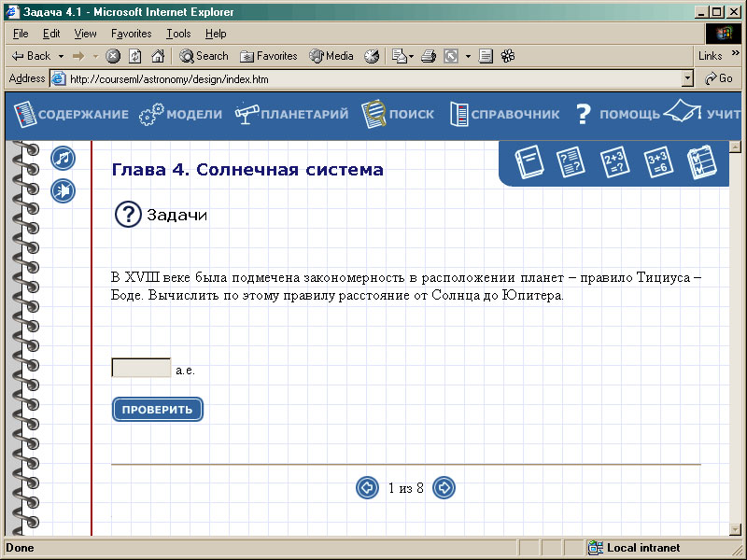Go to next problem with right arrow
Viewport: 747px width, 560px height.
(444, 488)
